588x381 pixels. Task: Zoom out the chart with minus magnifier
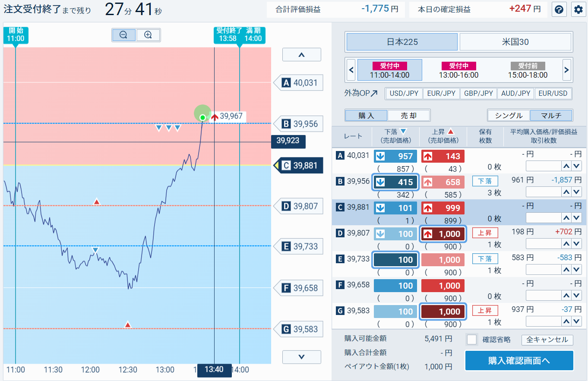tap(123, 35)
